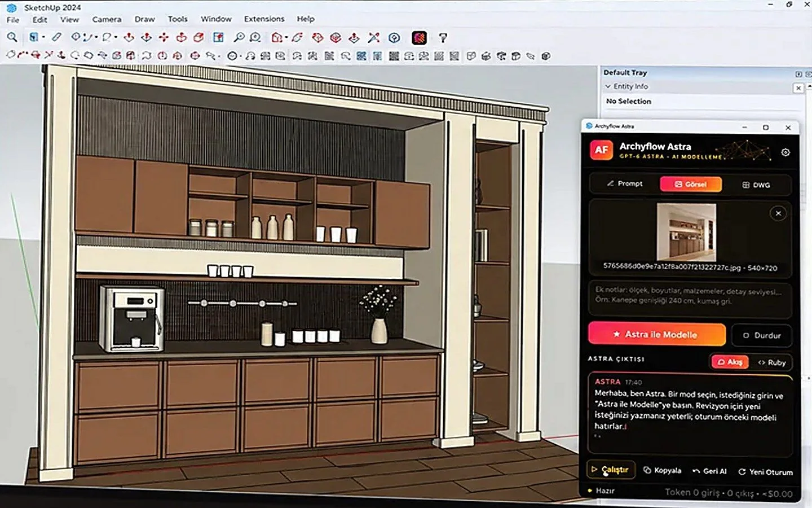Click the Geri Al undo button

pos(710,471)
